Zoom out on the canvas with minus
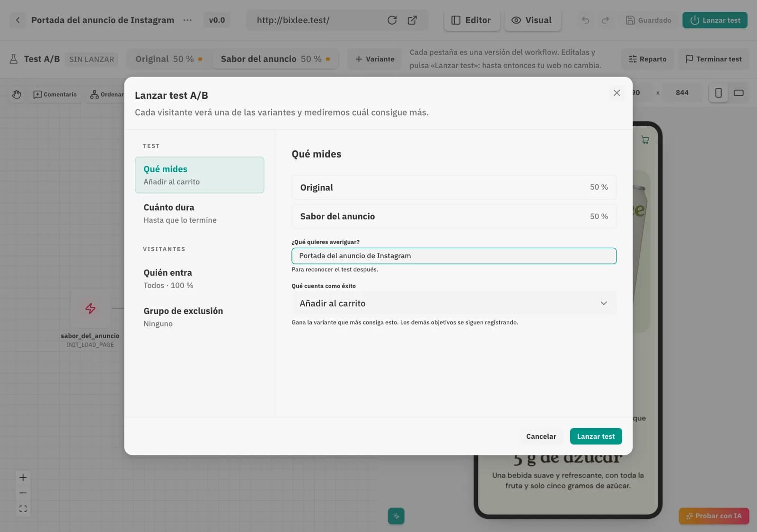The width and height of the screenshot is (757, 532). coord(23,493)
